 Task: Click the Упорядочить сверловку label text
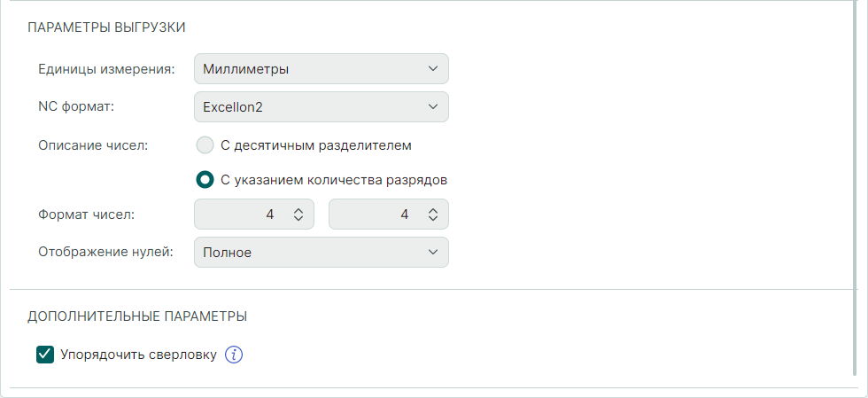click(x=138, y=355)
